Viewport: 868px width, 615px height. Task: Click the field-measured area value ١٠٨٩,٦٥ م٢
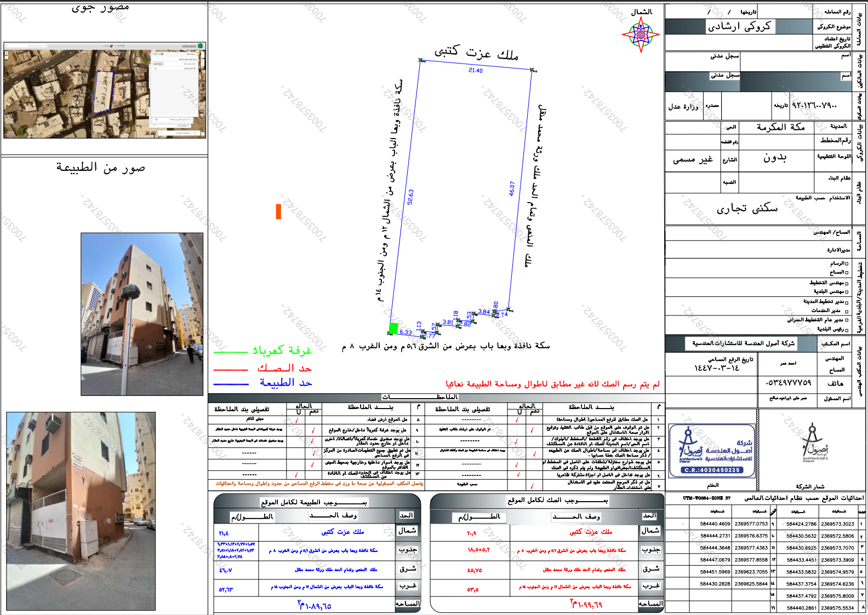coord(314,605)
